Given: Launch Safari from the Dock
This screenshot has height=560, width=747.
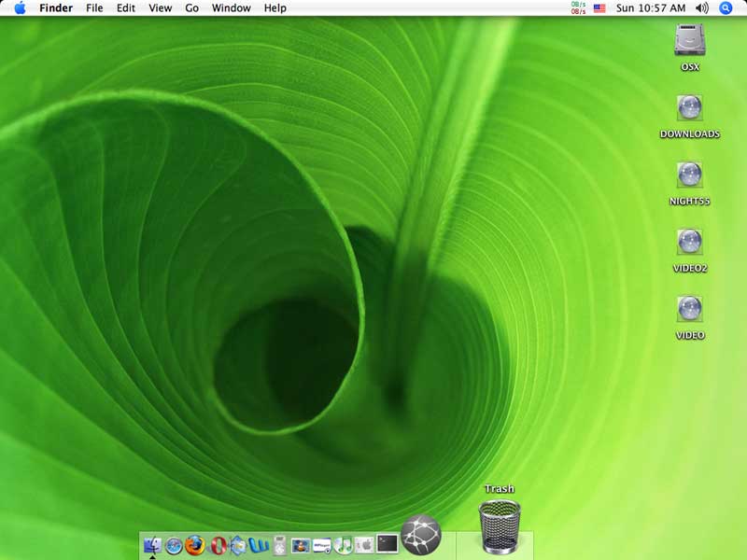Looking at the screenshot, I should [x=174, y=545].
